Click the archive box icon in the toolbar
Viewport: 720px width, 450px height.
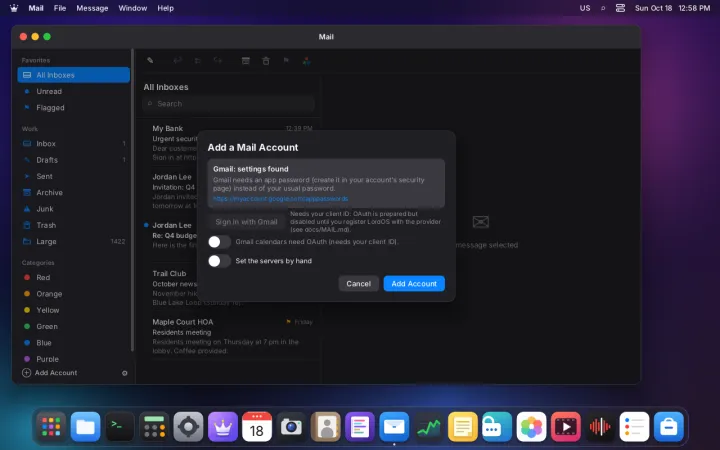pyautogui.click(x=246, y=61)
